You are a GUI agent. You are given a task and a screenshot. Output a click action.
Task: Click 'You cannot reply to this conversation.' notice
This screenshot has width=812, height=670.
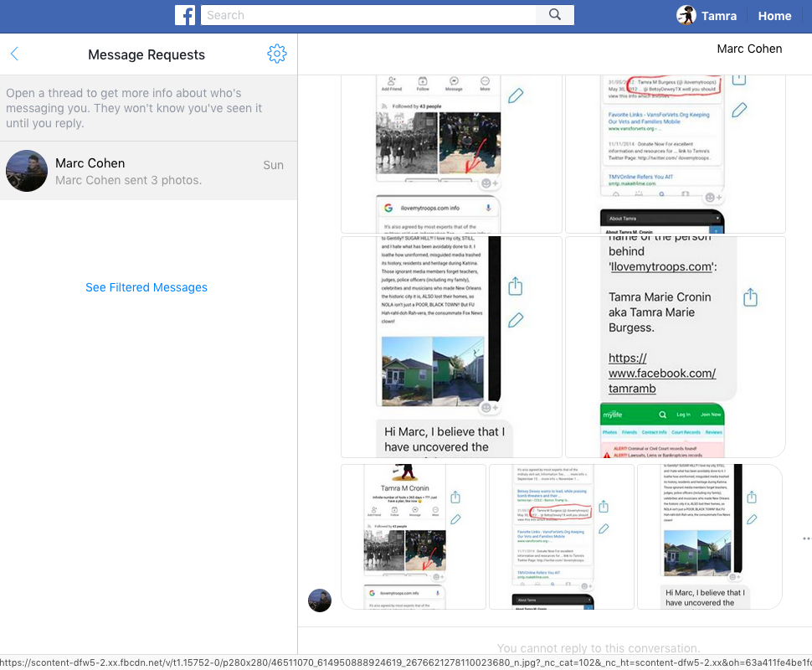(x=599, y=648)
